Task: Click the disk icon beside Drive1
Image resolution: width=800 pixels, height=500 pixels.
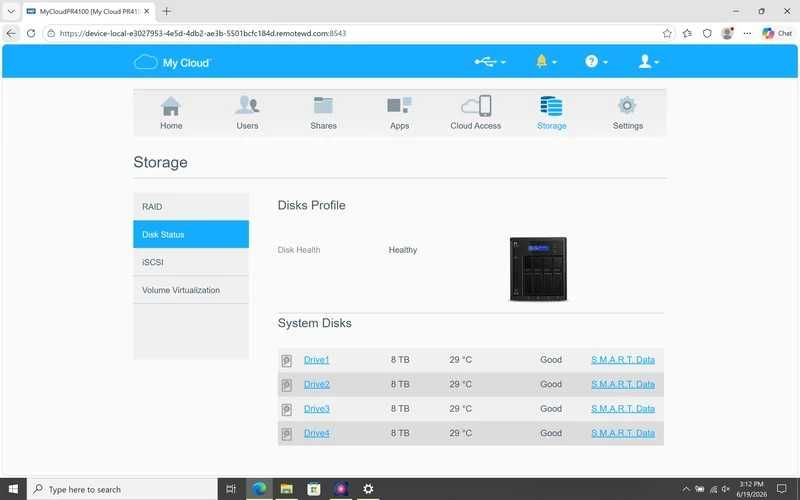Action: coord(287,361)
